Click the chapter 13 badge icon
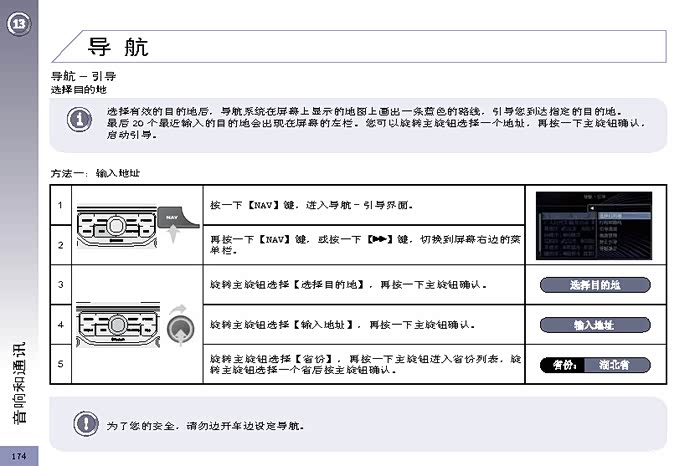The height and width of the screenshot is (466, 700). coord(19,24)
